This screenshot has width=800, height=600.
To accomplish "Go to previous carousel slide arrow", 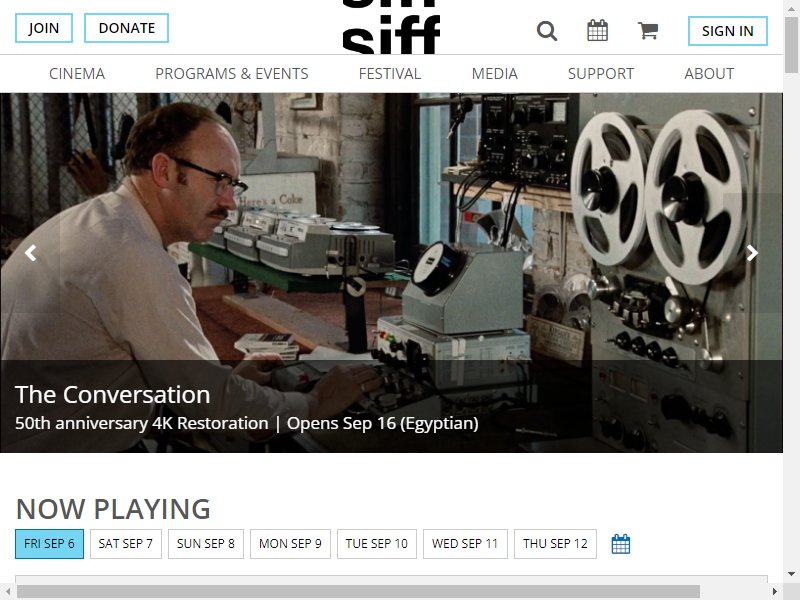I will pyautogui.click(x=31, y=253).
